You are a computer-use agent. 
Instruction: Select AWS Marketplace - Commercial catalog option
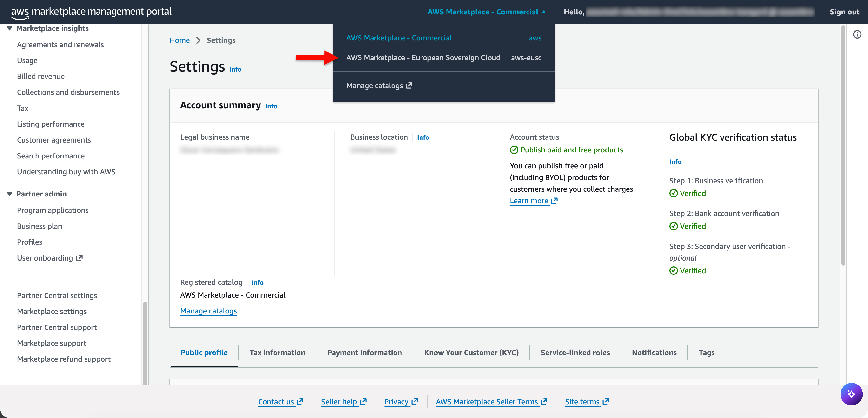coord(443,38)
